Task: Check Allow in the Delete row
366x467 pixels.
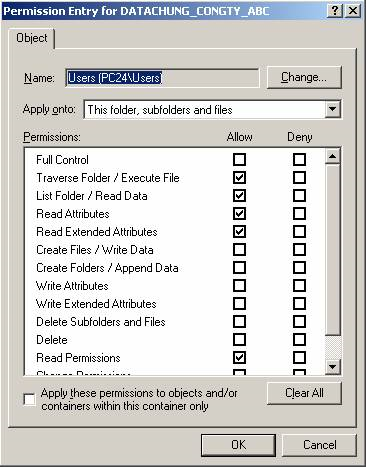Action: tap(239, 340)
